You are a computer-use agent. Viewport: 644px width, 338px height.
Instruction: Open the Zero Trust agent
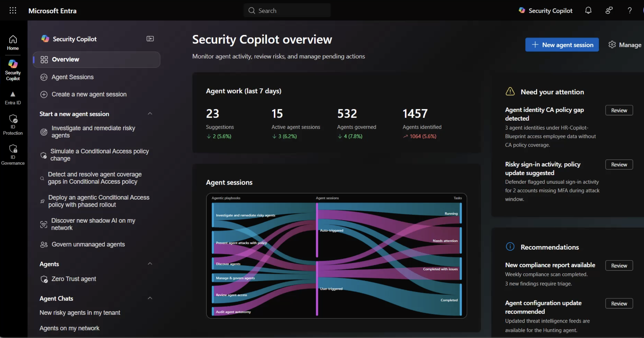pyautogui.click(x=68, y=279)
